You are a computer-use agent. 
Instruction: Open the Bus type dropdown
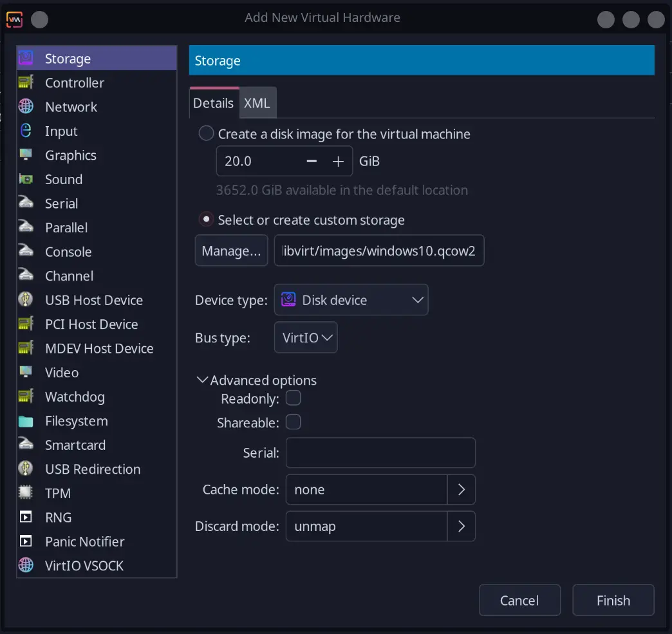pyautogui.click(x=306, y=337)
